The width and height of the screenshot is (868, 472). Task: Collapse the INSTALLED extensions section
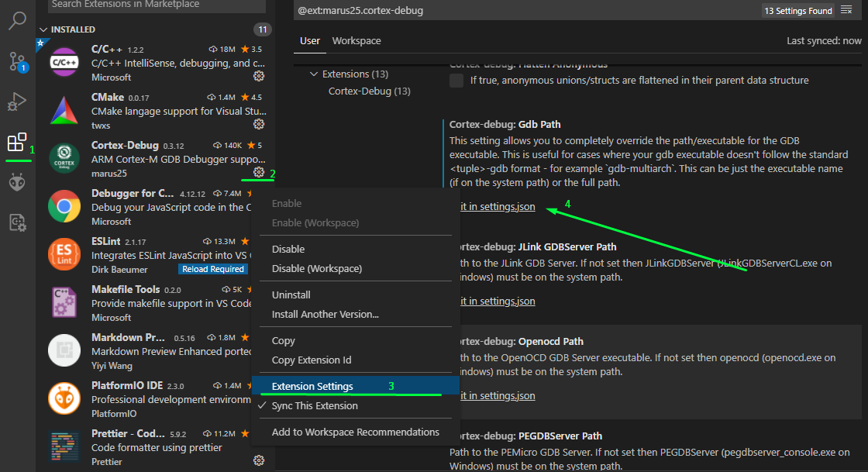point(67,29)
